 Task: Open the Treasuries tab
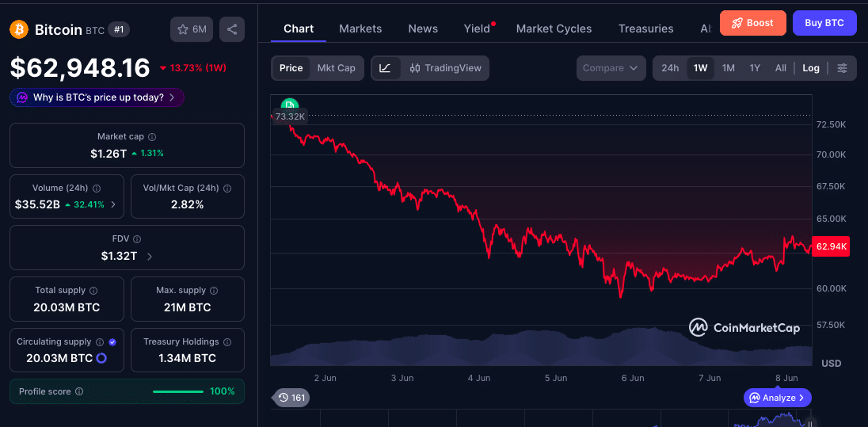[x=645, y=29]
